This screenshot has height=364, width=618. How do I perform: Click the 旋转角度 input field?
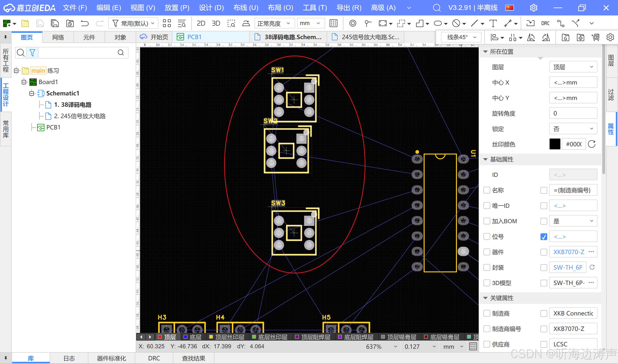pos(573,113)
